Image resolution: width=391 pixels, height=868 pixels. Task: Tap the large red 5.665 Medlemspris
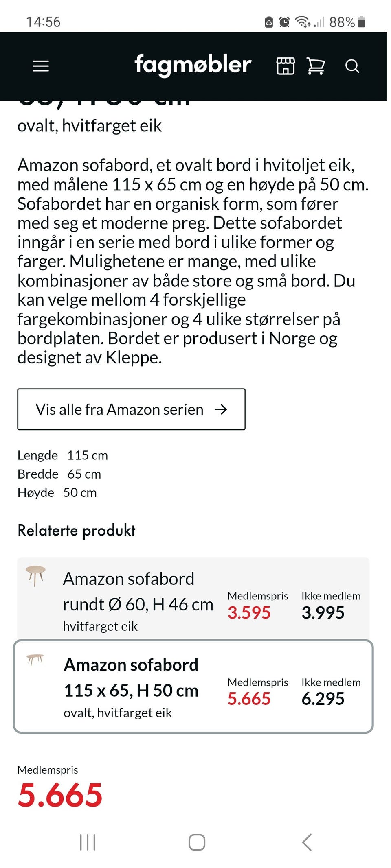pyautogui.click(x=60, y=795)
